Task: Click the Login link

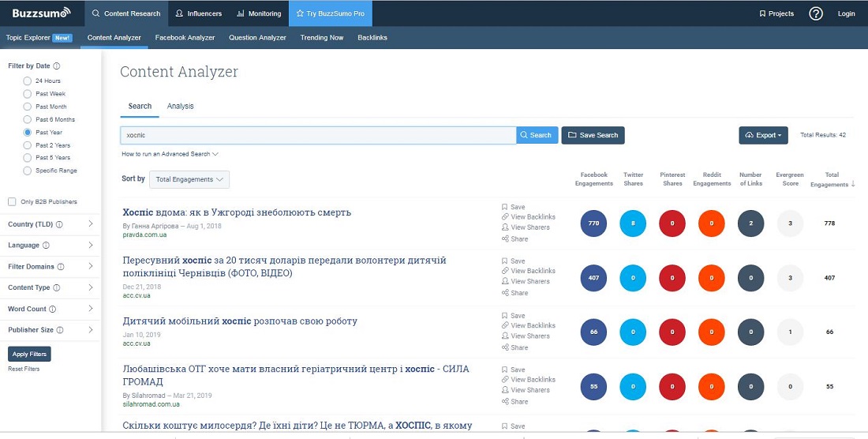Action: (x=846, y=13)
